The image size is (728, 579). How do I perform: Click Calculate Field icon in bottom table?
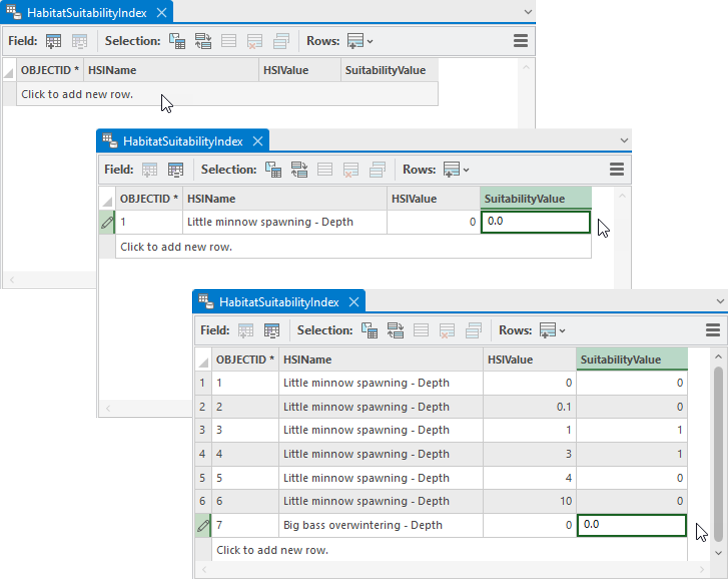272,330
